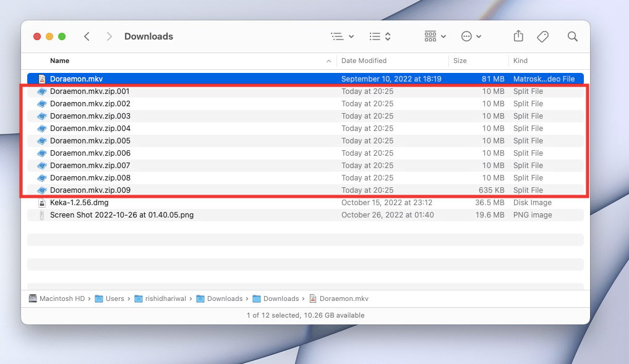Select Doraemon.mkv.zip.003

pyautogui.click(x=306, y=116)
